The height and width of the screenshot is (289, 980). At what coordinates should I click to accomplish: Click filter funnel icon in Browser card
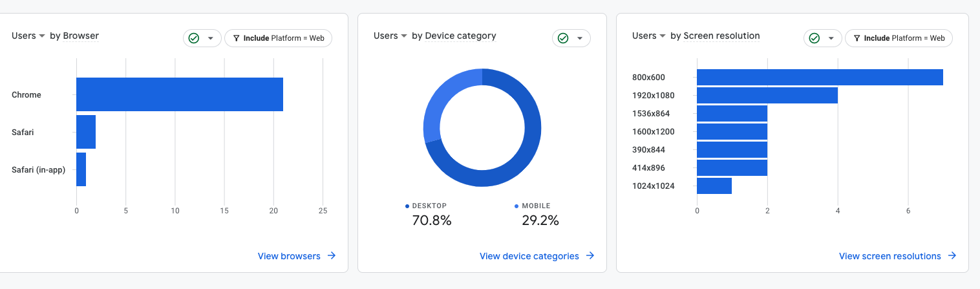236,38
